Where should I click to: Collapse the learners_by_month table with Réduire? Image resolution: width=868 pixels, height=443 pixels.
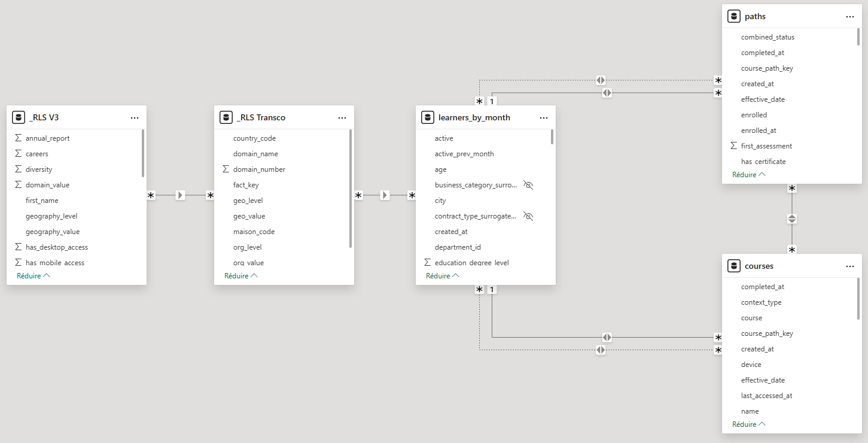point(443,276)
